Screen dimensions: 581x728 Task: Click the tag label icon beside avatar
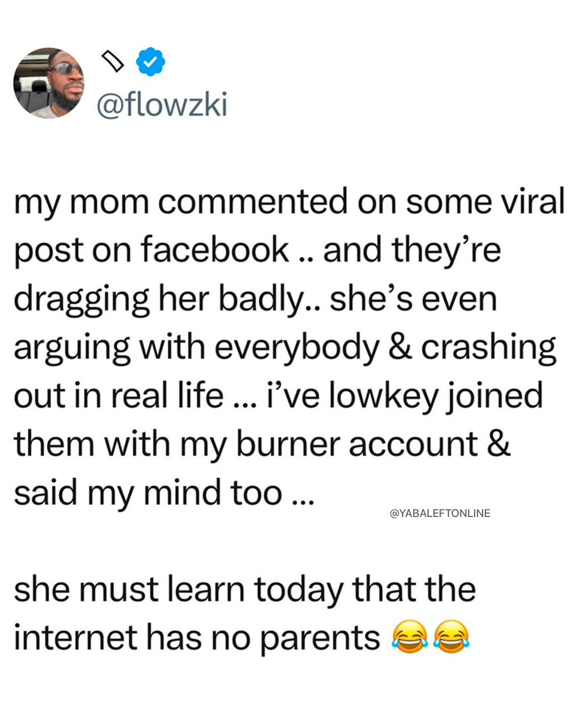tap(112, 61)
